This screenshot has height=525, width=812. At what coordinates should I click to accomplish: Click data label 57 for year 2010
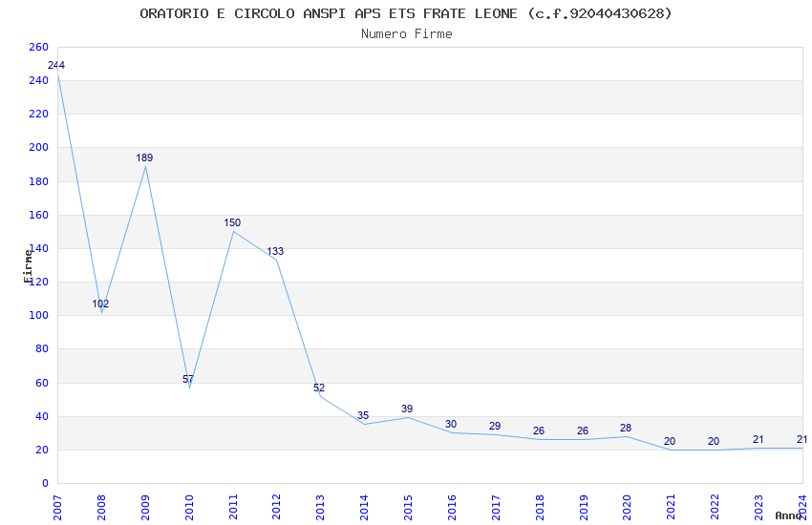click(188, 379)
